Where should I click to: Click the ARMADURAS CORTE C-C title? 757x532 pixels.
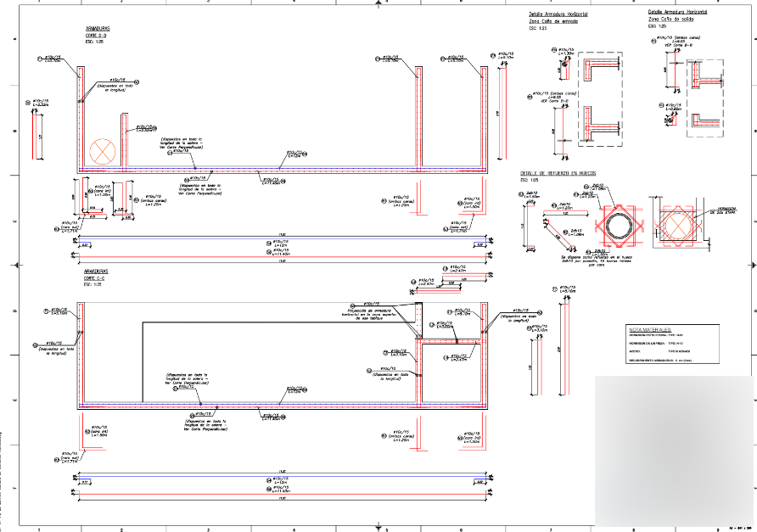point(96,275)
